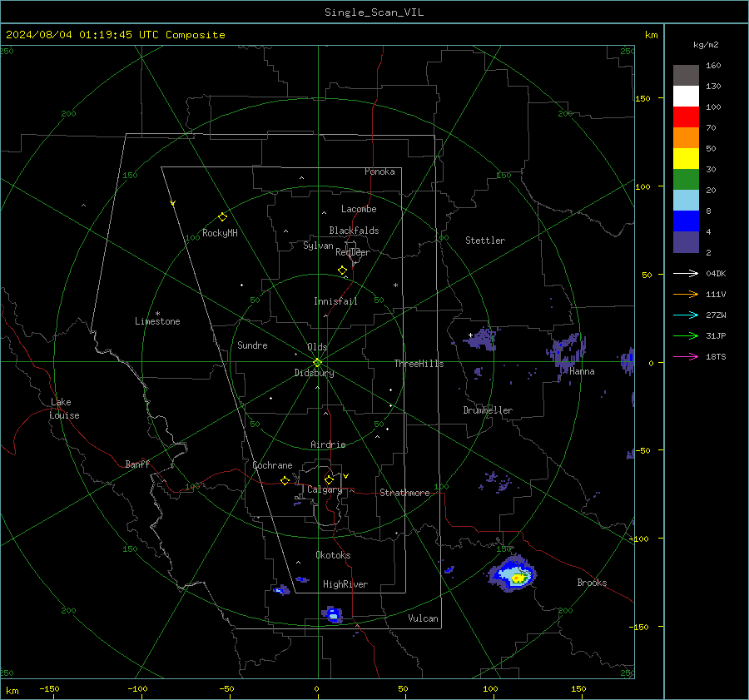This screenshot has width=749, height=700.
Task: Click the Blackfalds label
Action: (x=354, y=231)
